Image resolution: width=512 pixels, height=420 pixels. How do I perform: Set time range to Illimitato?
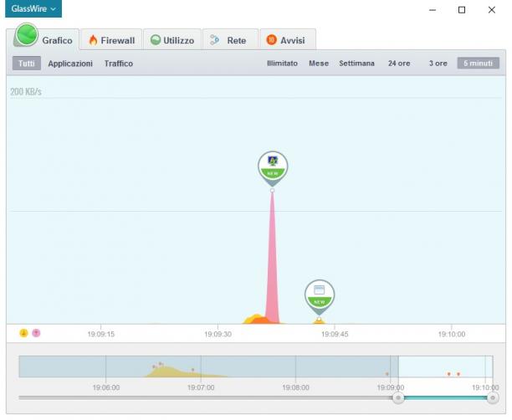point(282,63)
